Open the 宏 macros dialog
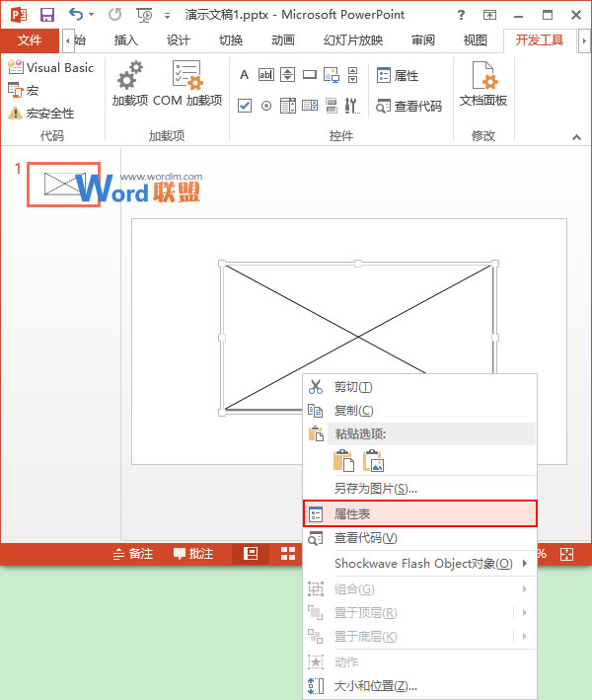 [24, 91]
